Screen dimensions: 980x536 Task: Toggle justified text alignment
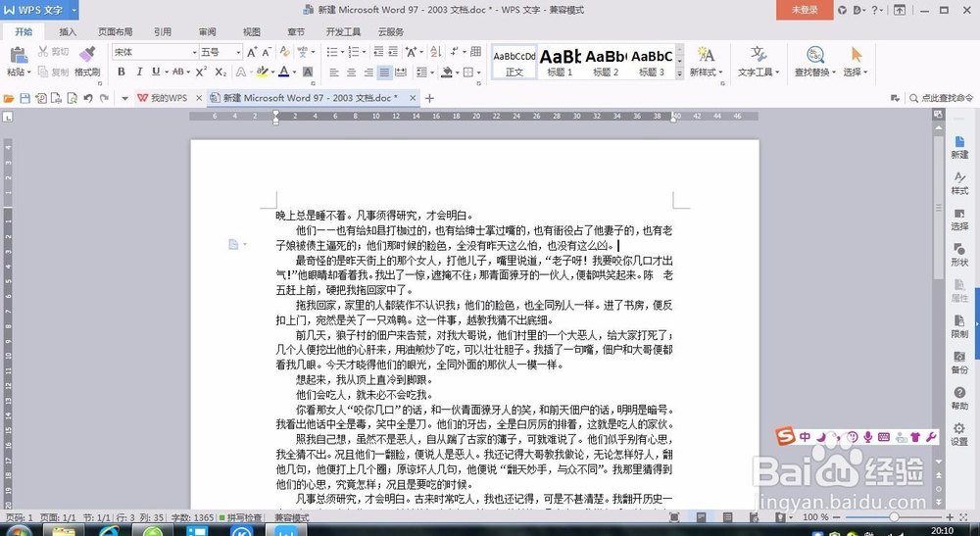(384, 73)
